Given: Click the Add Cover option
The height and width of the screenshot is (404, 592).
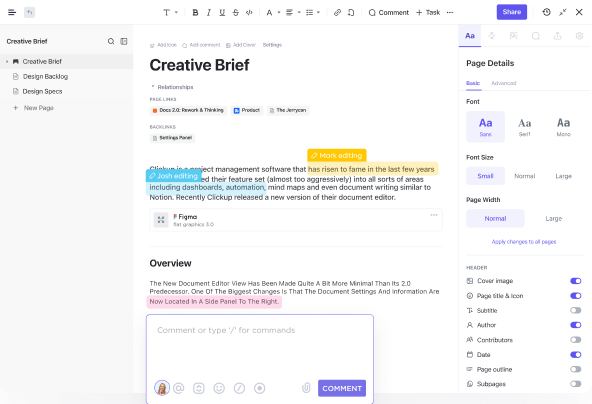Looking at the screenshot, I should pos(240,45).
